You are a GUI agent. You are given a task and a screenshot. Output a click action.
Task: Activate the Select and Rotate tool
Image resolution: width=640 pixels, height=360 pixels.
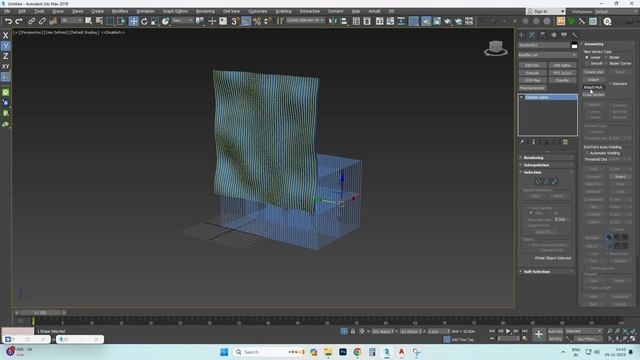click(x=144, y=21)
